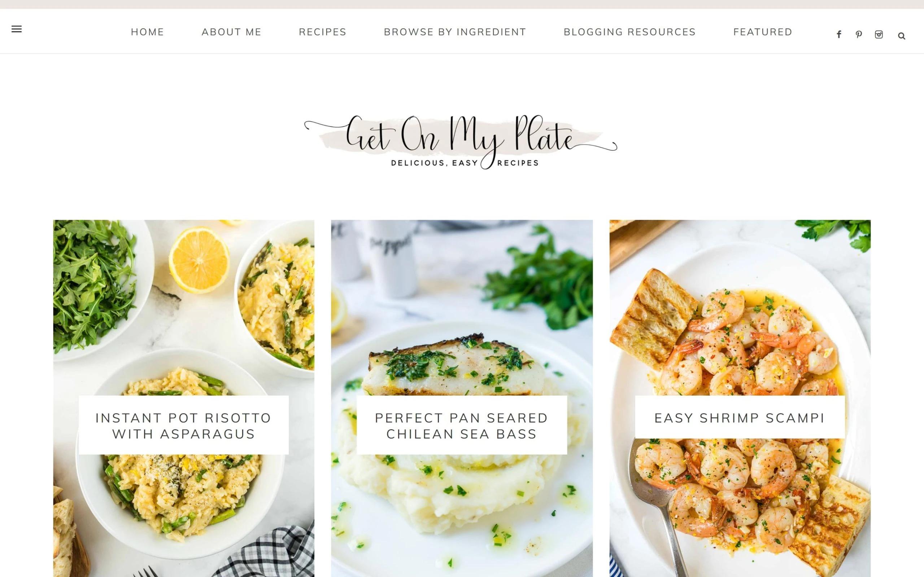Open Blogging Resources menu item
The image size is (924, 577).
(629, 32)
